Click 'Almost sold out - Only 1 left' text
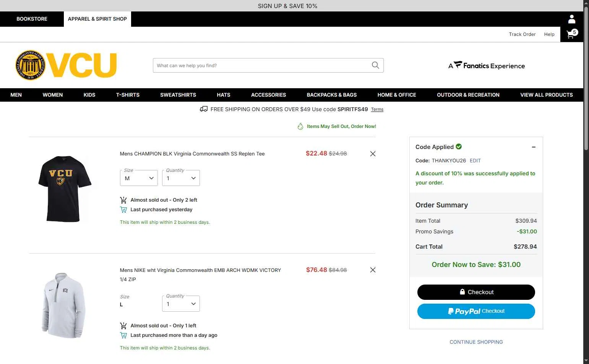Screen dimensions: 589x364 (163, 326)
